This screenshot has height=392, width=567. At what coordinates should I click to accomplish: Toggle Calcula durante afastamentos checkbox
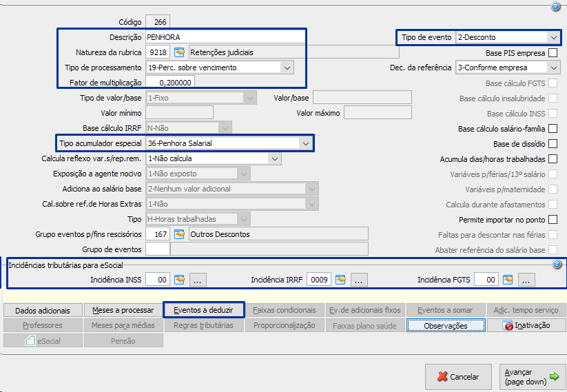(x=553, y=205)
